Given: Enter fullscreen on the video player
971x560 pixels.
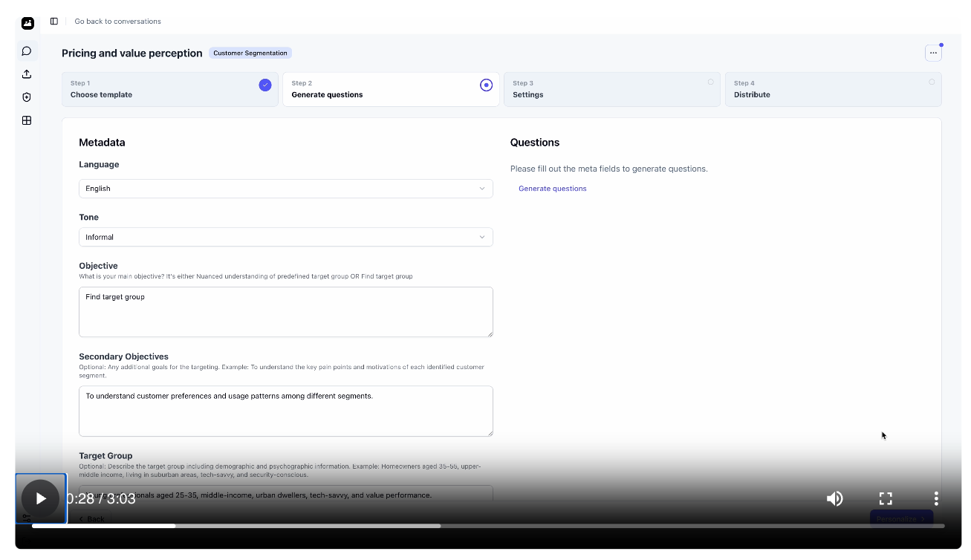Looking at the screenshot, I should click(885, 498).
